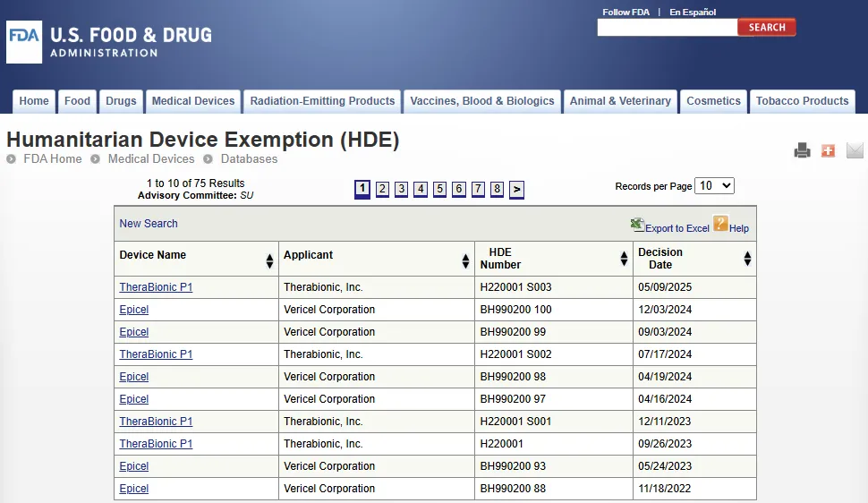Open Radiation-Emitting Products tab
This screenshot has height=503, width=868.
pos(322,101)
